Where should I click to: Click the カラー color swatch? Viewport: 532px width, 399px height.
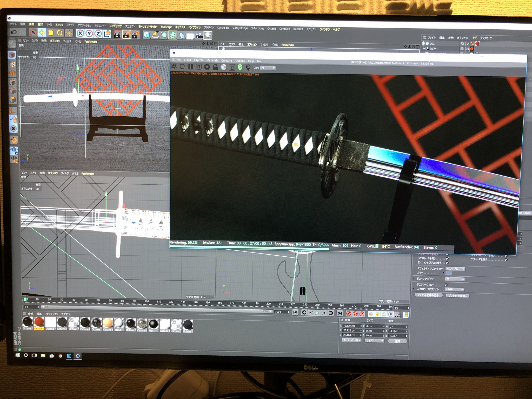point(449,273)
